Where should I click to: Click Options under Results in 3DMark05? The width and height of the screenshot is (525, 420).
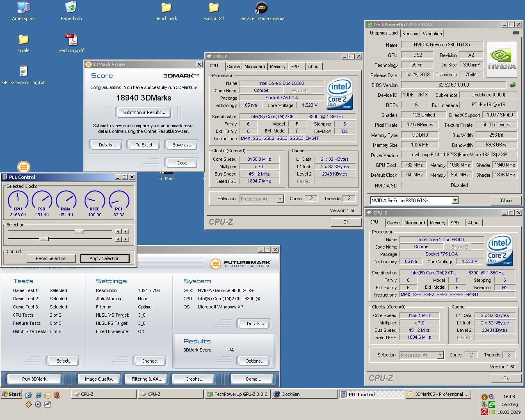tap(255, 361)
